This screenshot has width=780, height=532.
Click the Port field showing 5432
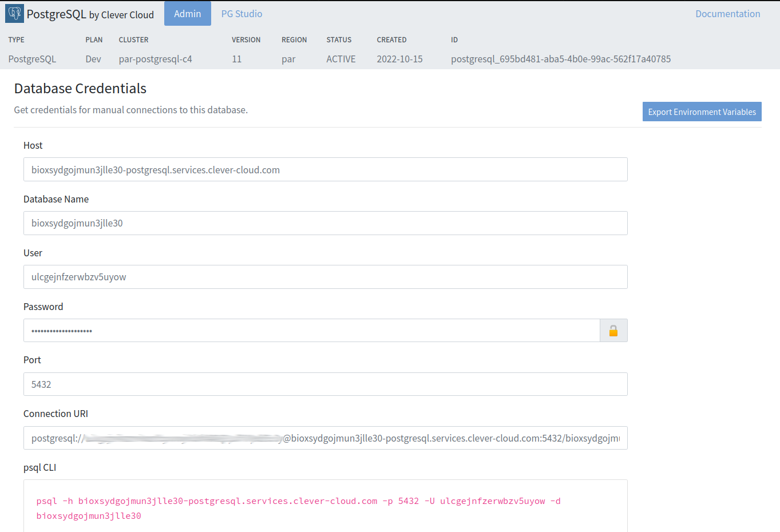tap(326, 384)
